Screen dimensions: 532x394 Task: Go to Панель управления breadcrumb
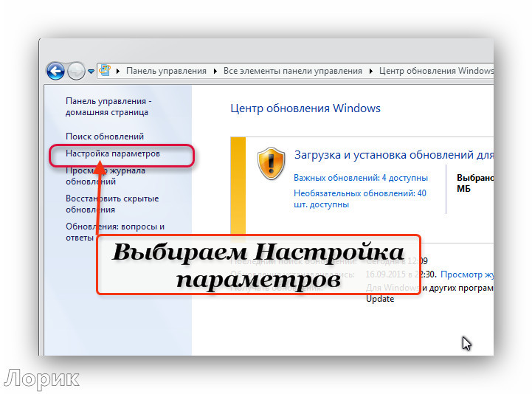(x=166, y=71)
